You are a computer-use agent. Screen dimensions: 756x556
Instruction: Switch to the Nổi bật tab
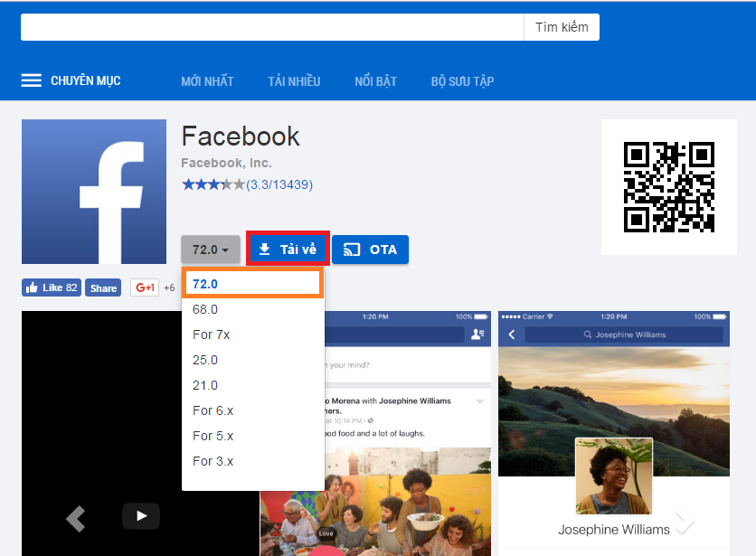coord(375,81)
